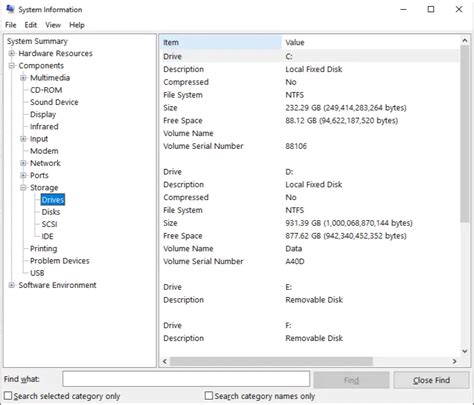
Task: Click the vertical scrollbar up arrow
Action: (x=465, y=40)
